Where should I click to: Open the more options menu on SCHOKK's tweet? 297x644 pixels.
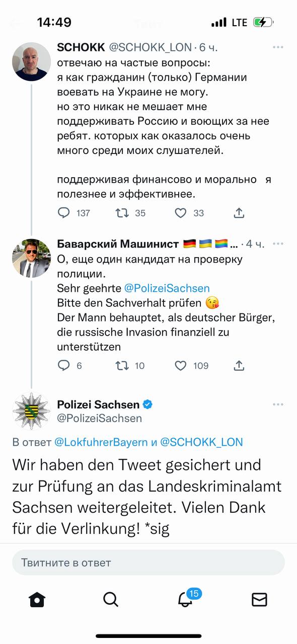coord(278,46)
